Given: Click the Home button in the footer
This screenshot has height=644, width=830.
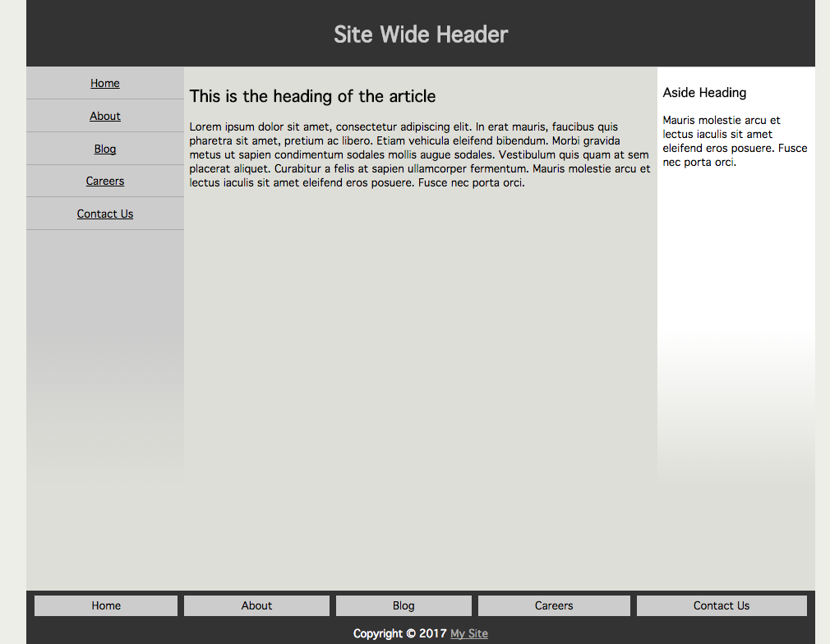Looking at the screenshot, I should coord(105,605).
